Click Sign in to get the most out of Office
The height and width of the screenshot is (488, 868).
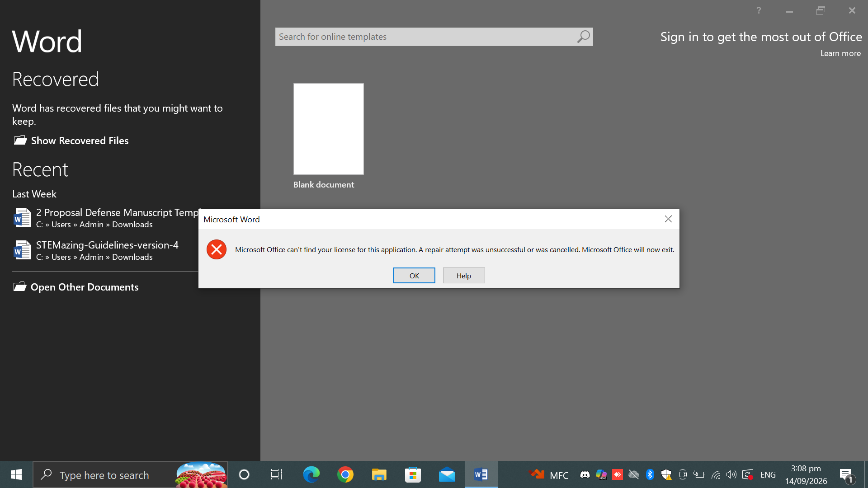pos(761,37)
